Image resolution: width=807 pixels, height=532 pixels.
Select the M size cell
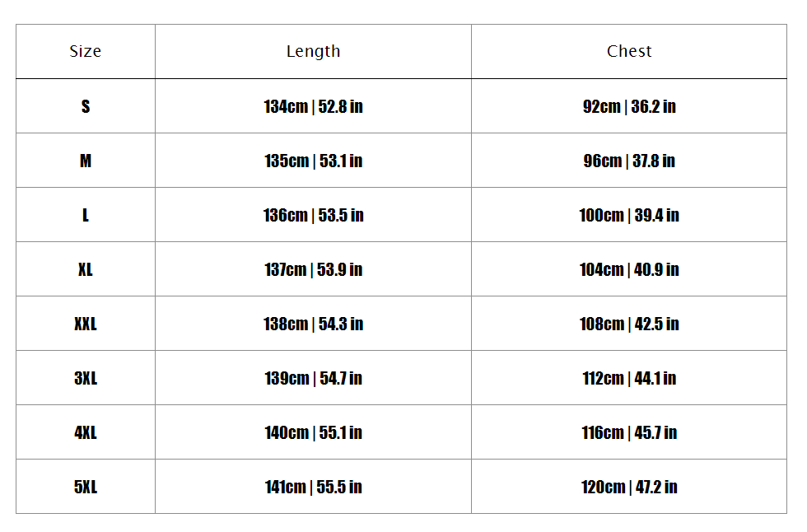tap(86, 161)
